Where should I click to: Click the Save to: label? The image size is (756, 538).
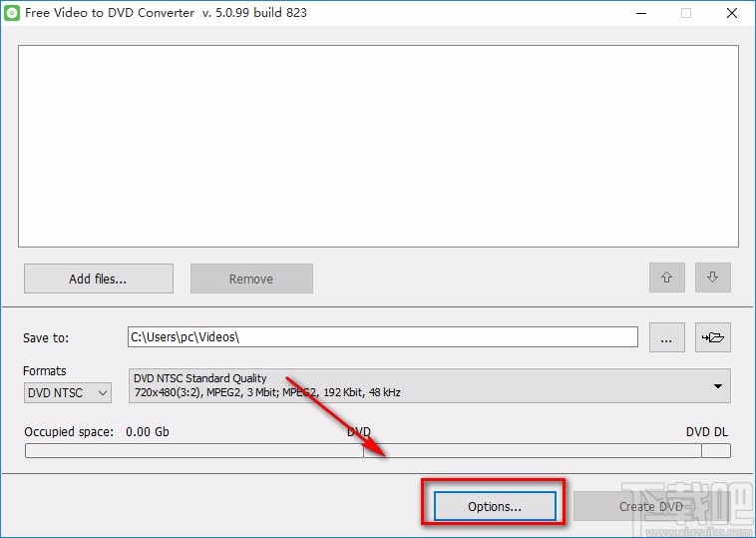coord(46,337)
